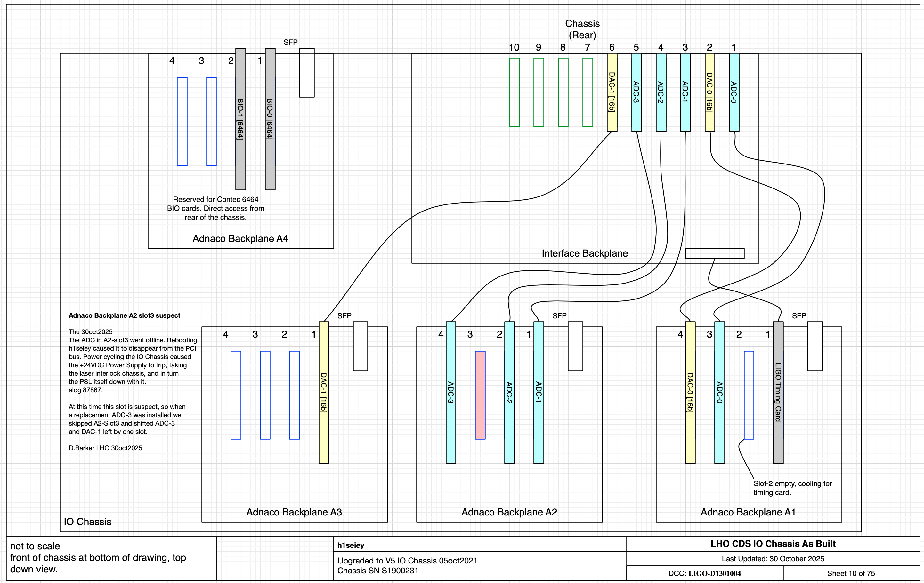Screen dimensions: 924x583
Task: Click the ADC-0 card on Interface Backplane
Action: 734,92
